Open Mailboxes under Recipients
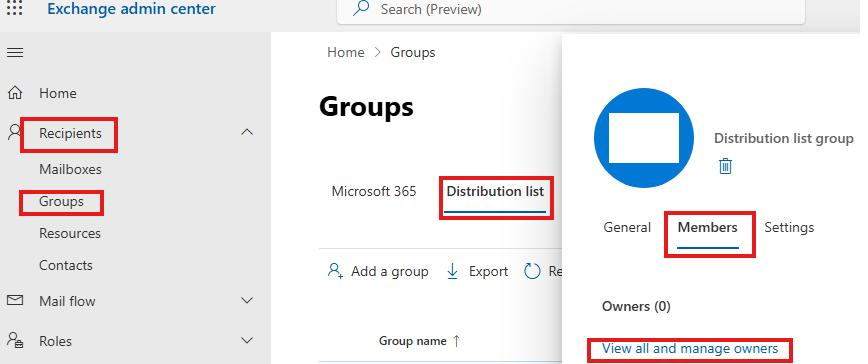The image size is (868, 364). tap(70, 169)
